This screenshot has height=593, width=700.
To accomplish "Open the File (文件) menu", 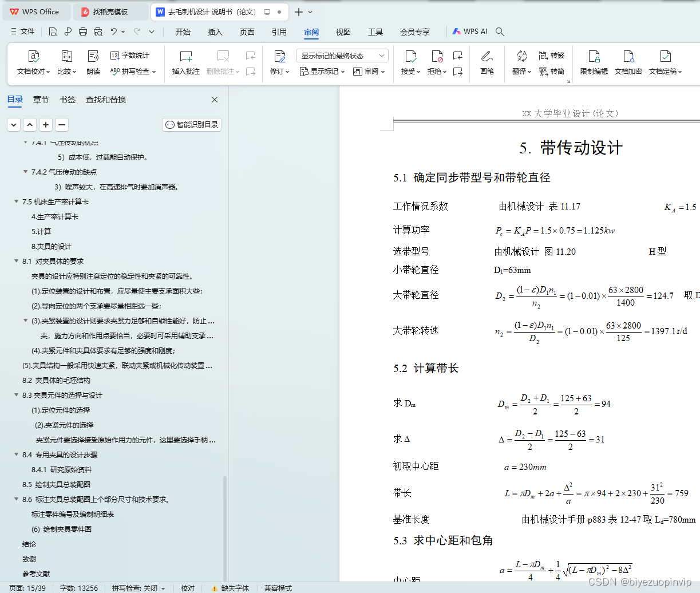I will click(23, 32).
